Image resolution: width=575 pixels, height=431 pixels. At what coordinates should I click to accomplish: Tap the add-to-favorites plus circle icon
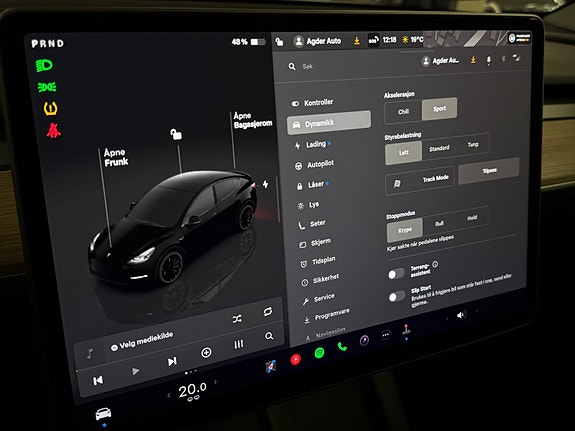pos(206,353)
